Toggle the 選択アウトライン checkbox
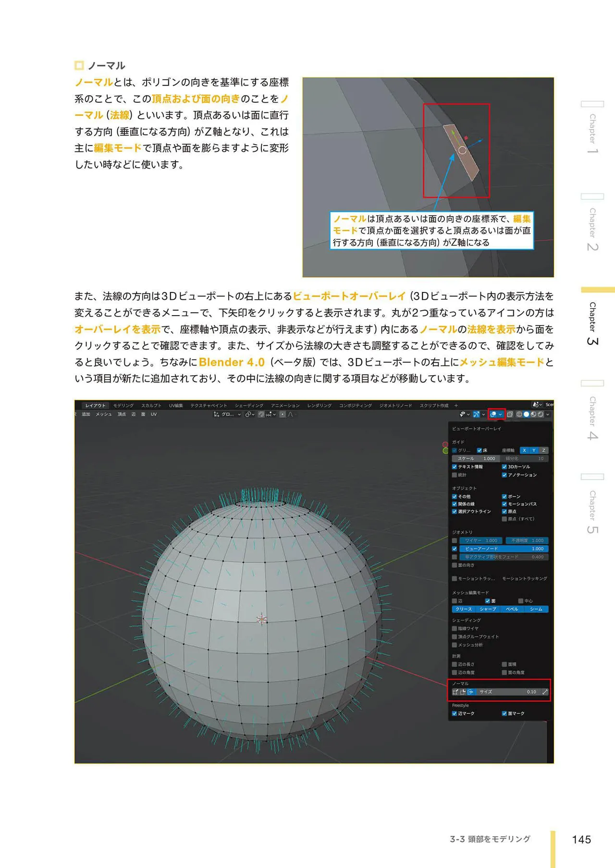 (x=455, y=512)
